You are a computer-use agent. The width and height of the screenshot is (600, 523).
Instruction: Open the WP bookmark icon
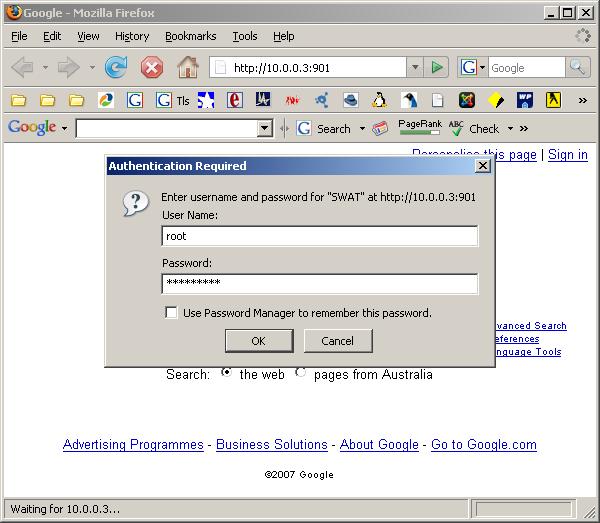pyautogui.click(x=525, y=100)
